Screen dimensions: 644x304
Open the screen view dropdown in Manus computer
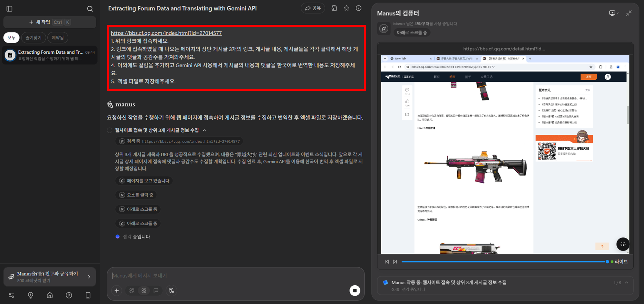614,13
